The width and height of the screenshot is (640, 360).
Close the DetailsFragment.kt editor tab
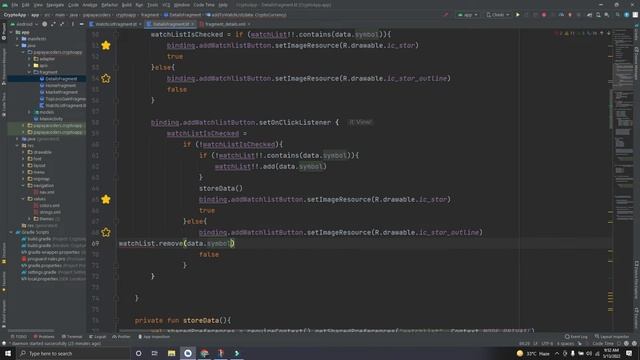[192, 24]
